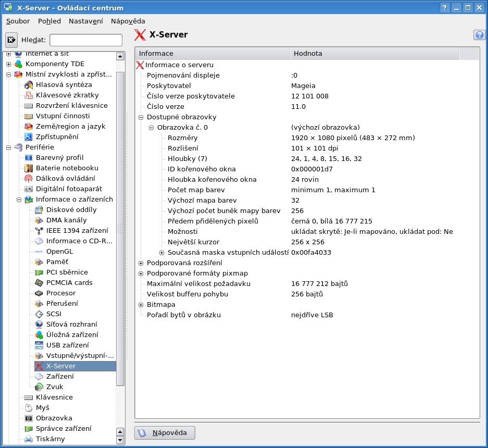This screenshot has width=488, height=448.
Task: Expand the Podporovaná rozšíření node
Action: tap(141, 263)
